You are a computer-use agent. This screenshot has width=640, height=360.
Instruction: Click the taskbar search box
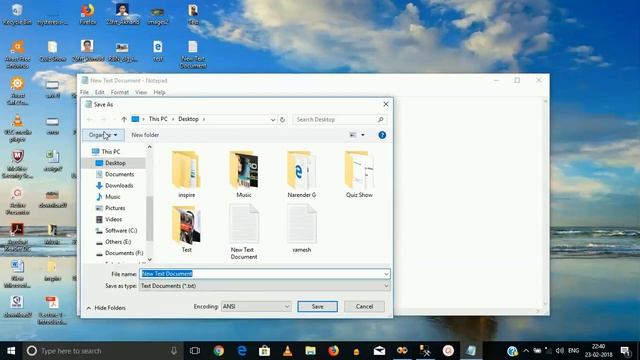tap(102, 351)
